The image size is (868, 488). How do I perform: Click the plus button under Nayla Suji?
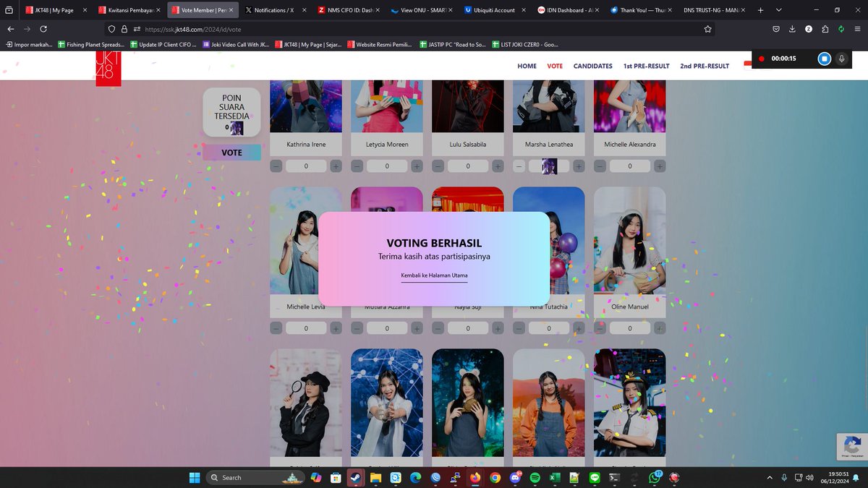click(498, 328)
